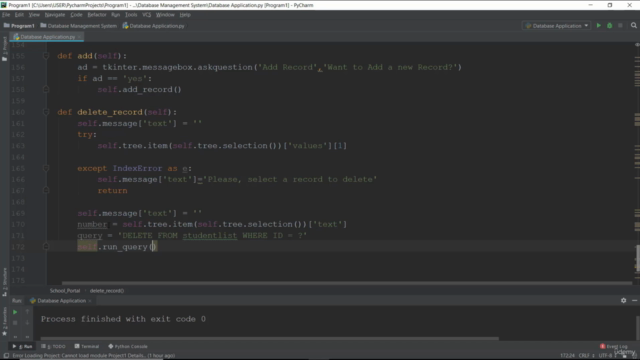Rerun the program in Run panel
This screenshot has height=360, width=640.
15,312
